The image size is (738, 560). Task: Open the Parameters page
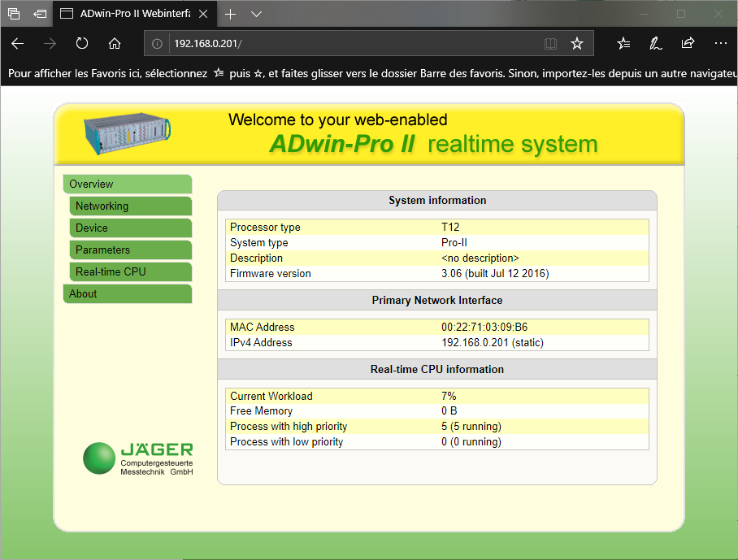[x=131, y=250]
